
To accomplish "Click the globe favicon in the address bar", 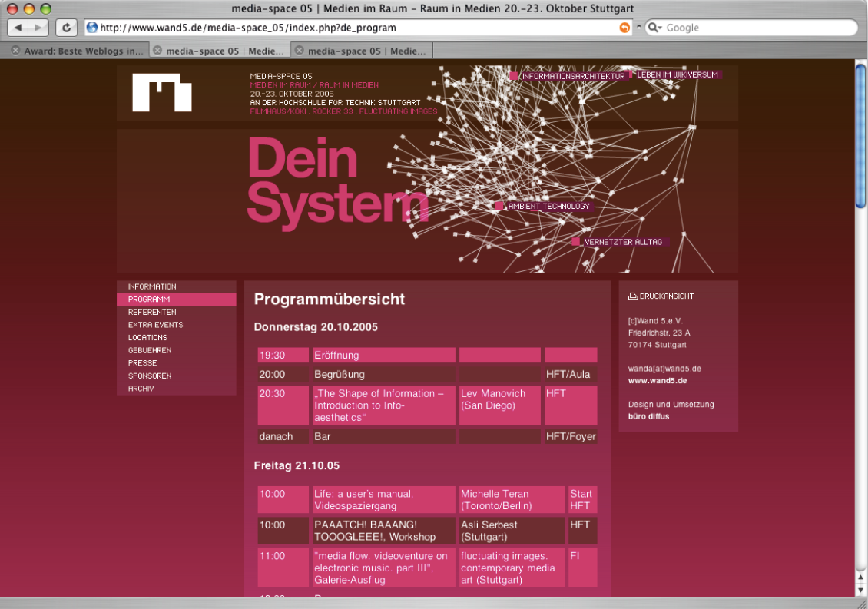I will tap(92, 27).
